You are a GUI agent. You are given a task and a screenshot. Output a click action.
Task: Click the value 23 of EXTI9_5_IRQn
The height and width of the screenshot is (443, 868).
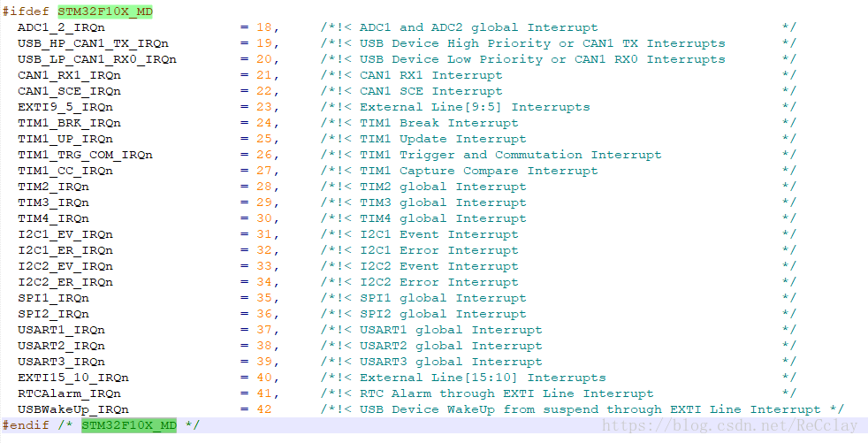(264, 107)
